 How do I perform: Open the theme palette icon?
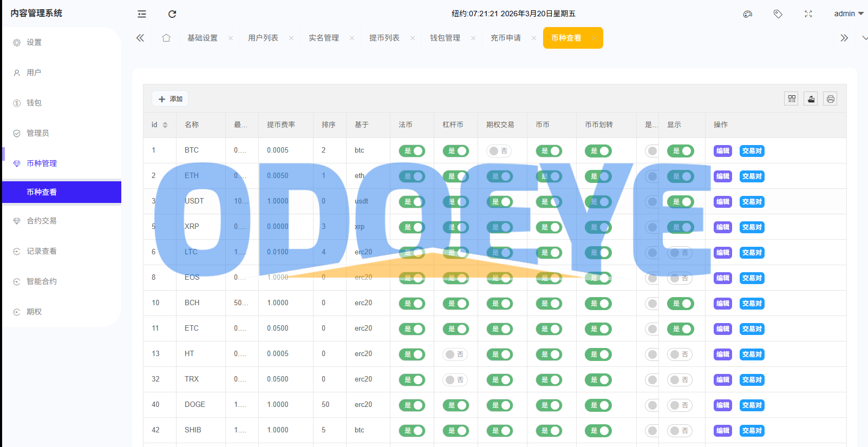[x=748, y=14]
